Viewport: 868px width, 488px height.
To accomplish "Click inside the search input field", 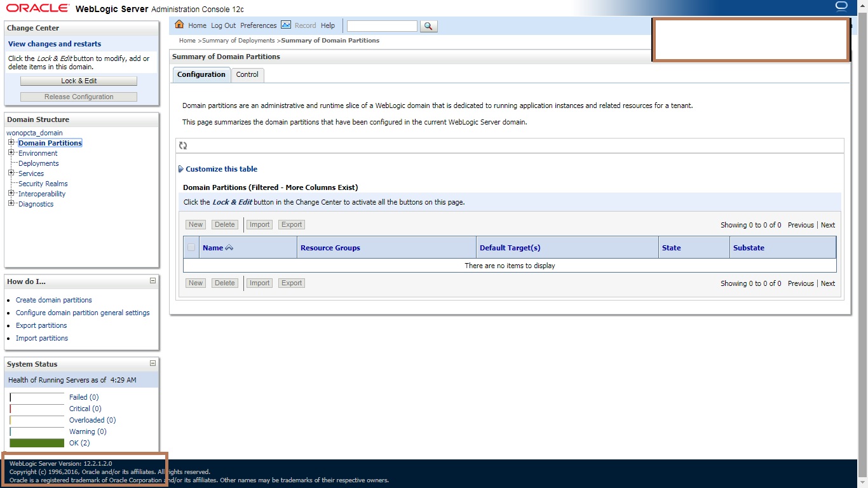I will tap(381, 25).
